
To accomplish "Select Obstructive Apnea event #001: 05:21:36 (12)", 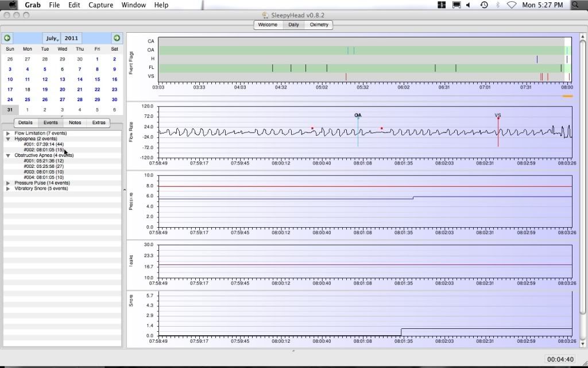I will (x=44, y=161).
